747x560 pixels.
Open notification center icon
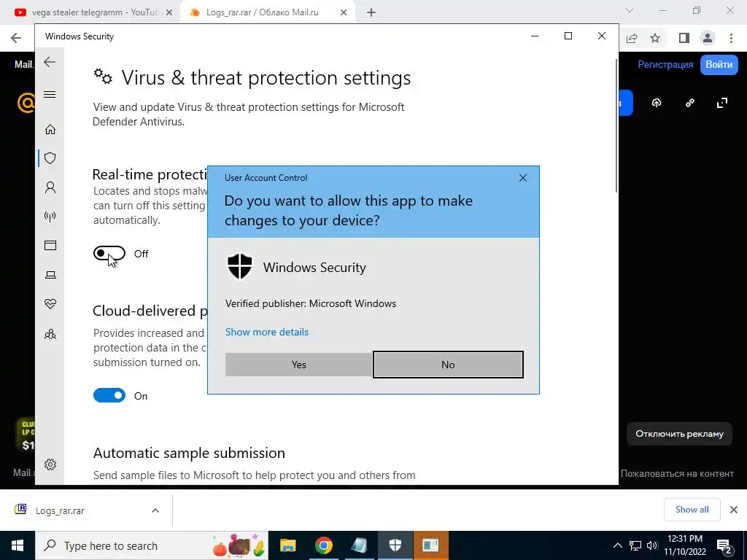tap(724, 546)
